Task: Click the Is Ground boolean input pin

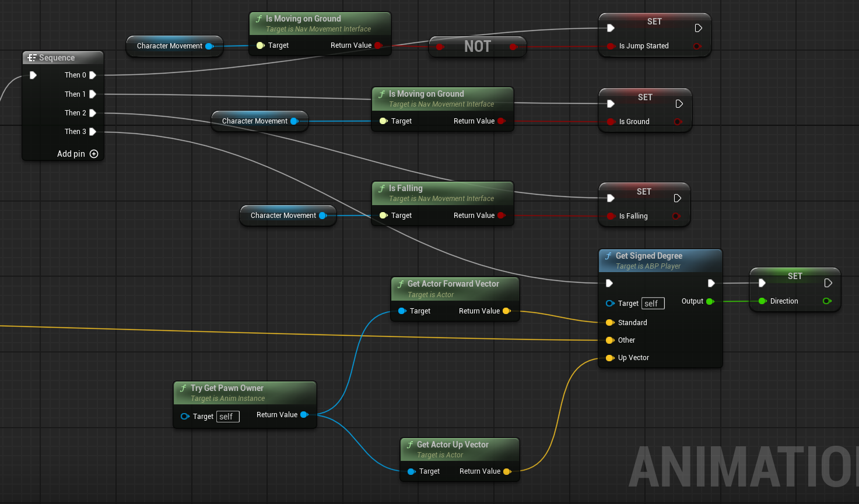Action: (x=611, y=122)
